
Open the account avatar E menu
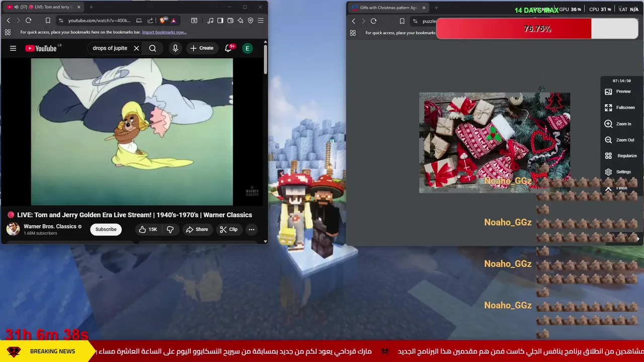(x=247, y=48)
